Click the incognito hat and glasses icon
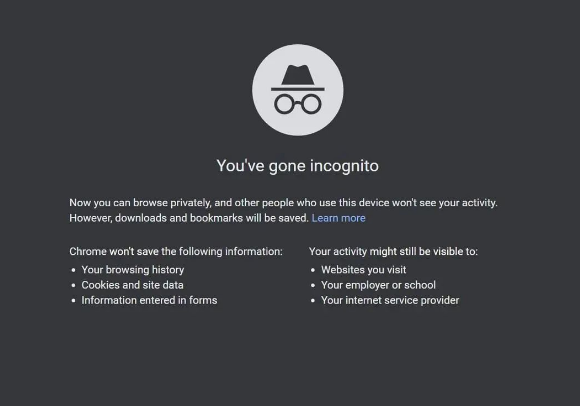Screen dimensions: 580x406 coord(298,90)
